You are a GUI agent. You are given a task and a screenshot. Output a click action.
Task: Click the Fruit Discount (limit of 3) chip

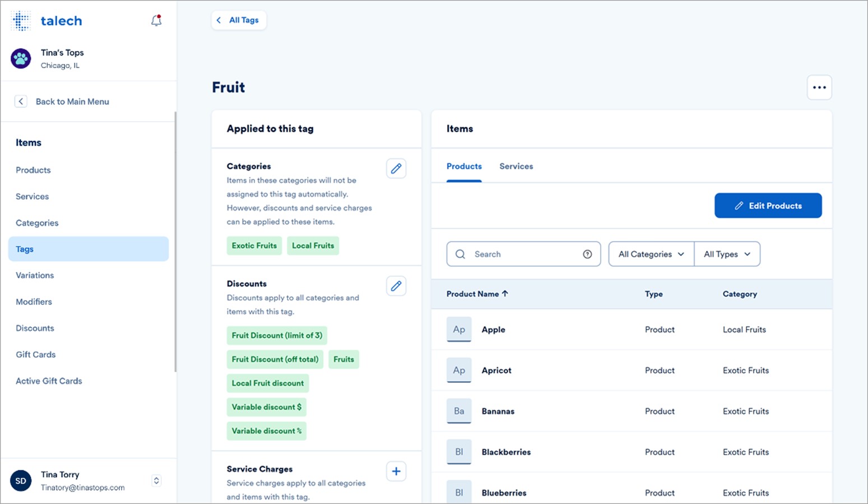(x=277, y=335)
